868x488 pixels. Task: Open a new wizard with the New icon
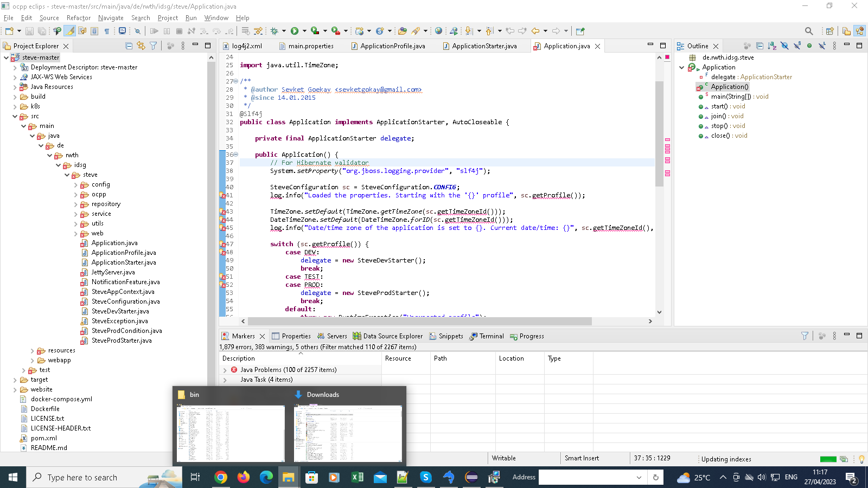tap(9, 31)
